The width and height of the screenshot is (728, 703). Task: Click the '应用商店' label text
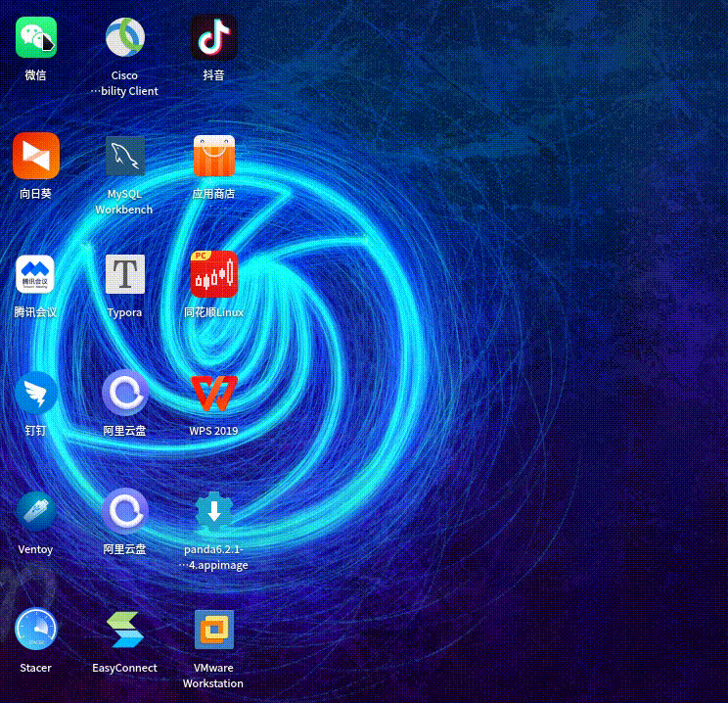pyautogui.click(x=213, y=194)
